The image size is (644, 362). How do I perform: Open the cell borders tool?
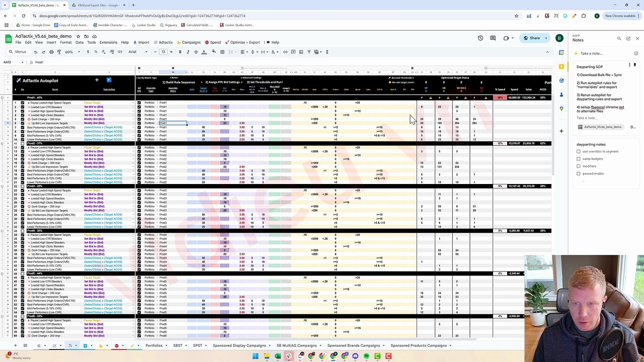tap(222, 52)
